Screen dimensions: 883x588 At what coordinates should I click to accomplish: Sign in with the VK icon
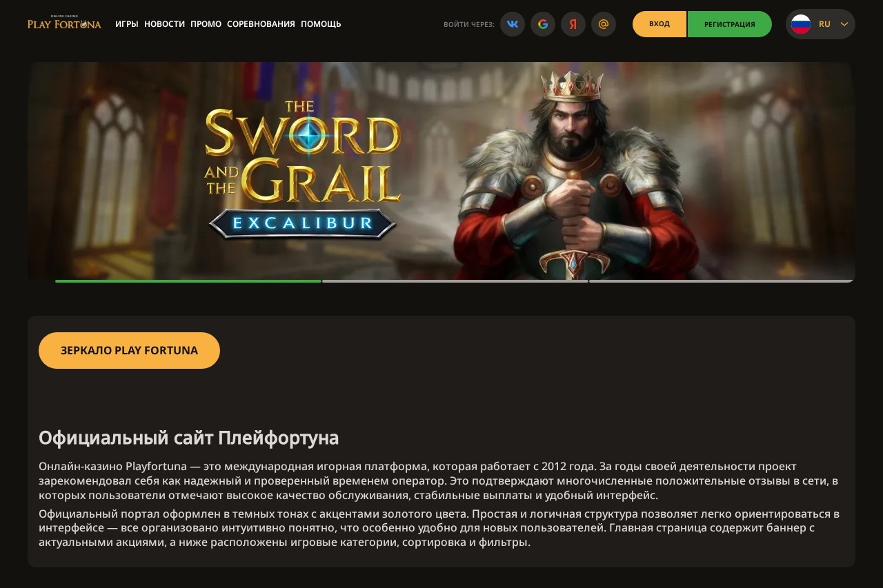coord(513,24)
